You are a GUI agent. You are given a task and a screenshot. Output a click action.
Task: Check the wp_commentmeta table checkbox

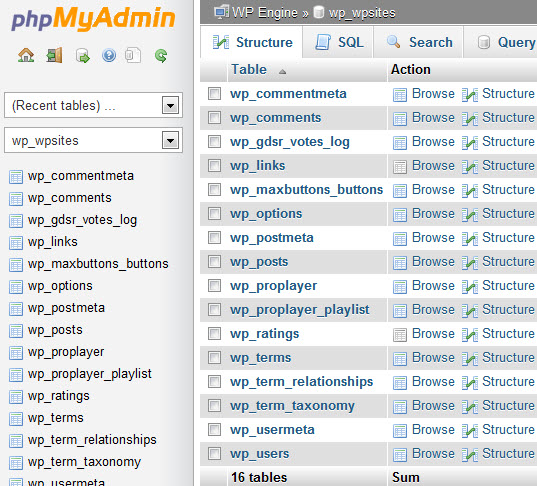pyautogui.click(x=214, y=94)
